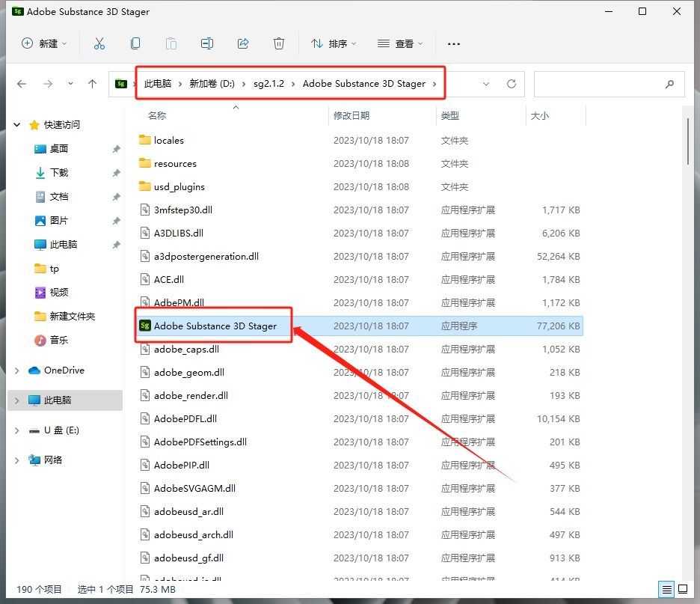This screenshot has width=700, height=604.
Task: Click sg2.1.2 in the breadcrumb
Action: click(268, 84)
